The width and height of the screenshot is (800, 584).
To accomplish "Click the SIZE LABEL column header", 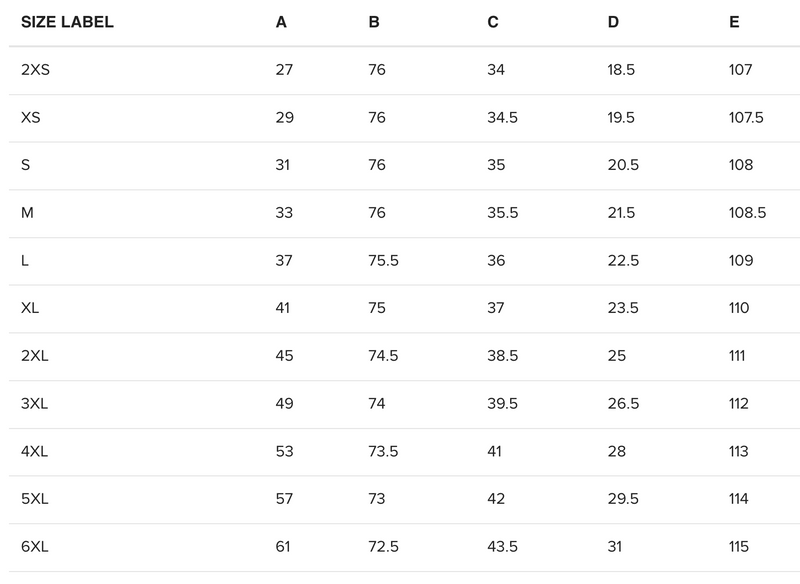I will pos(67,22).
